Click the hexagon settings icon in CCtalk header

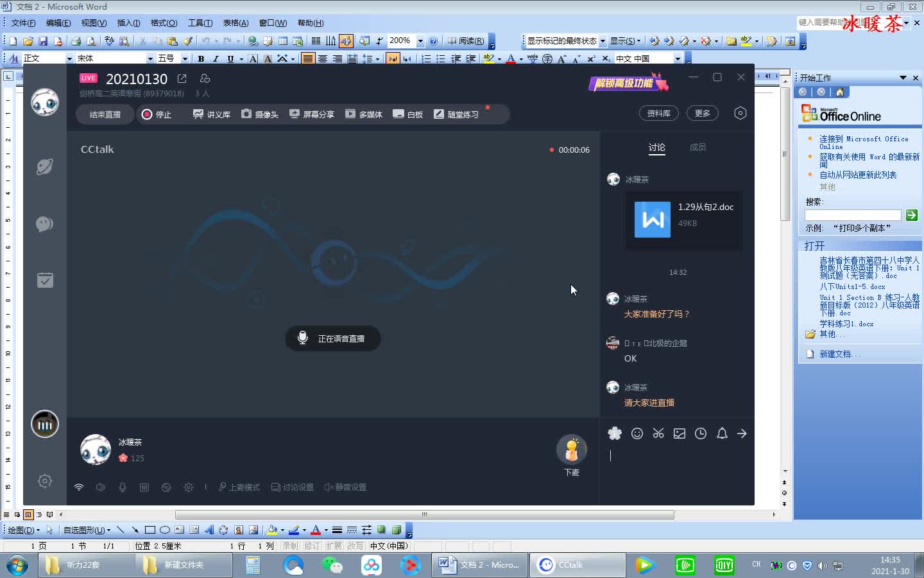coord(740,113)
